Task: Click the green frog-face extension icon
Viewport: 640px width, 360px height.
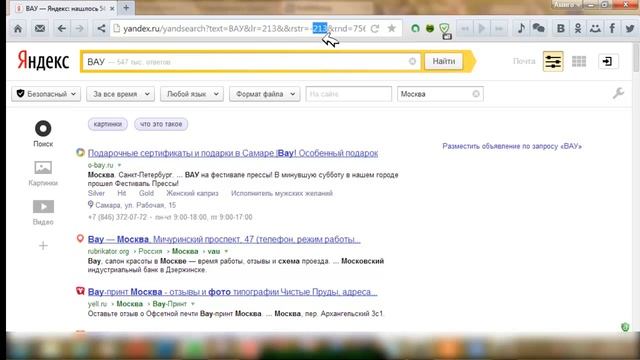Action: [x=430, y=29]
